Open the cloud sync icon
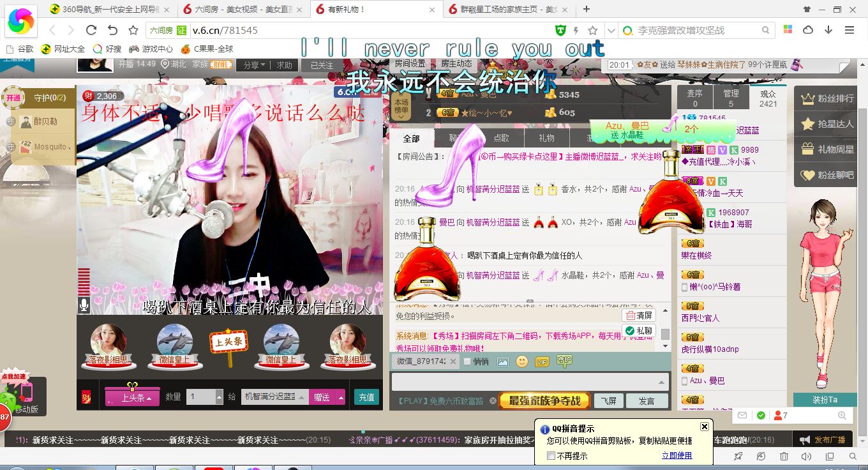868x470 pixels. pos(808,30)
